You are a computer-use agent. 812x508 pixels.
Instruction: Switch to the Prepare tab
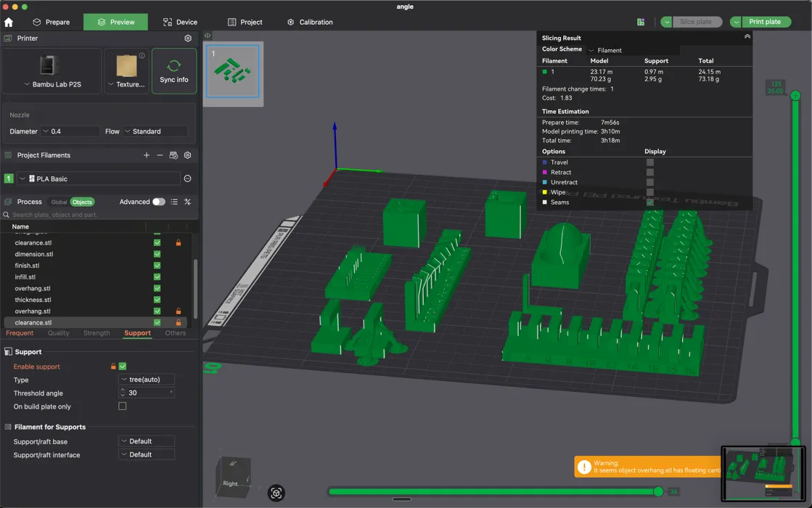(x=52, y=22)
